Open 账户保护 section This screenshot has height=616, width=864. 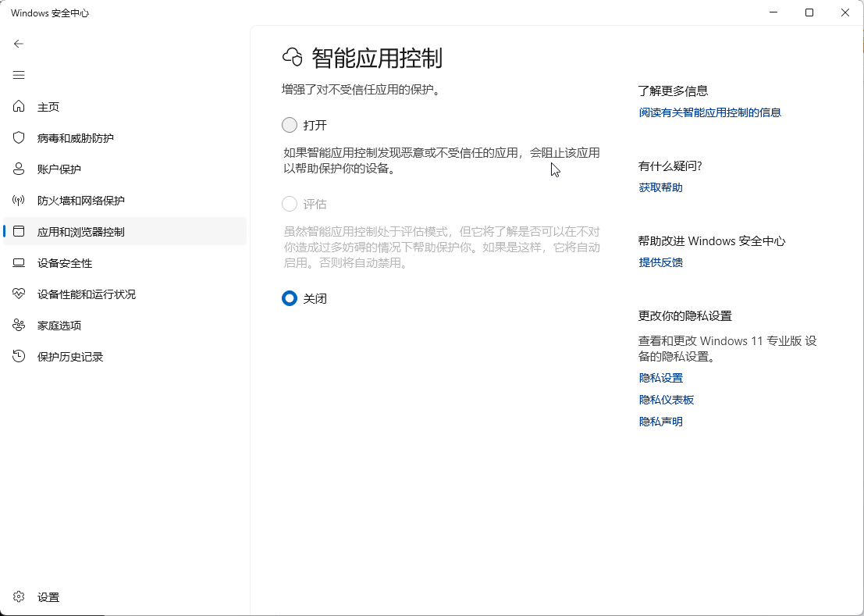125,169
